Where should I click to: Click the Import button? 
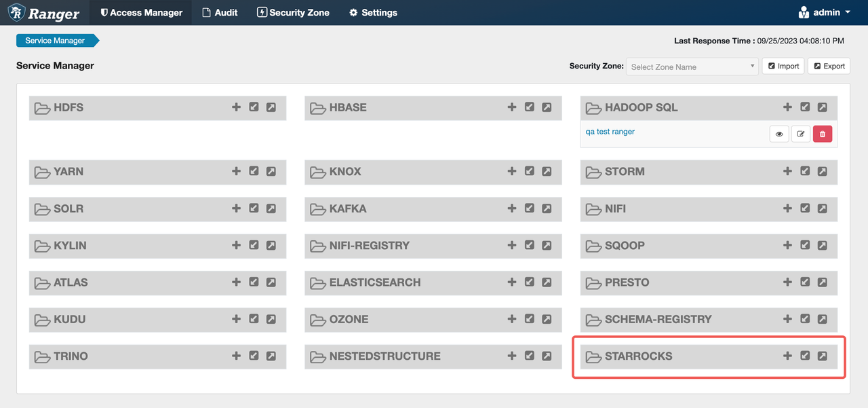pos(783,66)
